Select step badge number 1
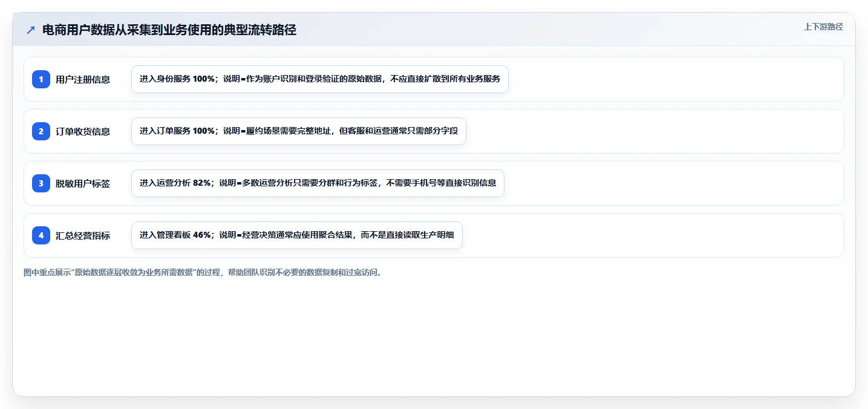 [41, 79]
